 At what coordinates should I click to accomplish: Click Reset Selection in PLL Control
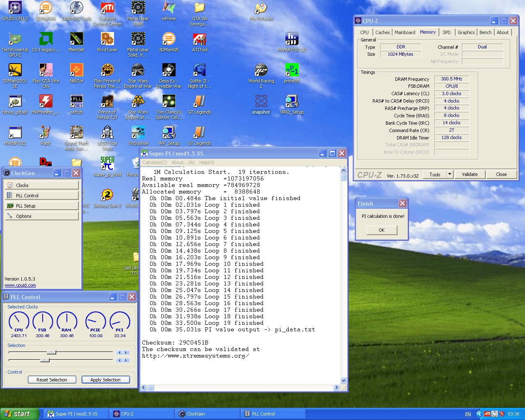52,380
